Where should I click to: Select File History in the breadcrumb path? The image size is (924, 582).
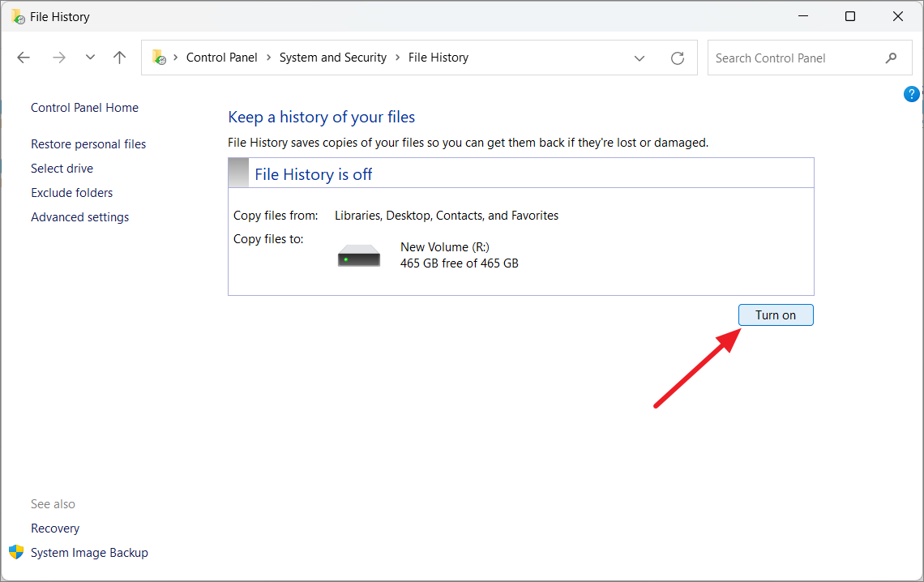point(438,57)
